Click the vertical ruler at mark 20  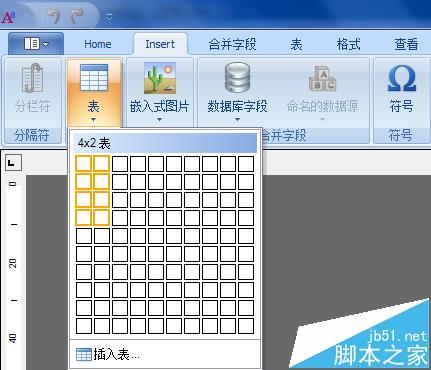tap(13, 264)
